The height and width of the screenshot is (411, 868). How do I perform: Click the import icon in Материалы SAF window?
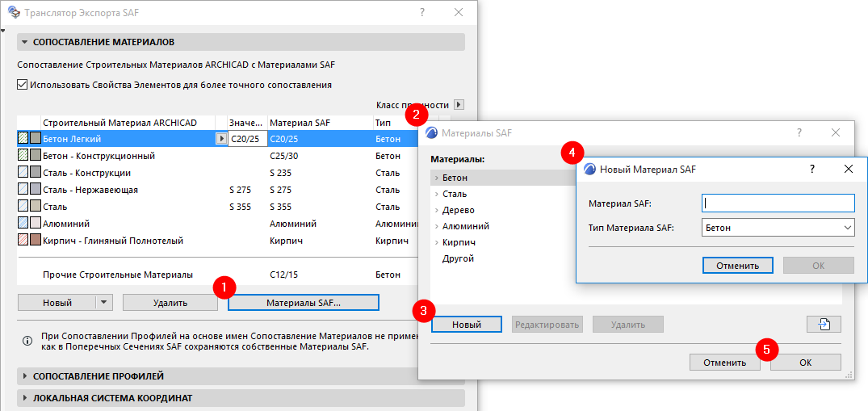(x=824, y=324)
